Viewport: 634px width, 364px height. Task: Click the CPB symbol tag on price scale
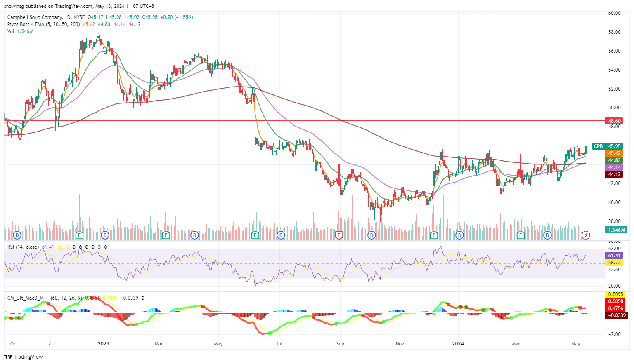click(x=598, y=146)
